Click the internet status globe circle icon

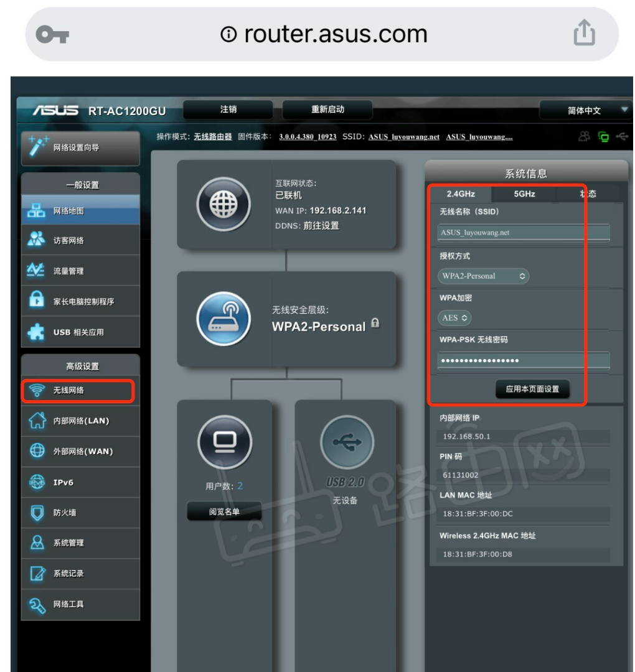223,204
